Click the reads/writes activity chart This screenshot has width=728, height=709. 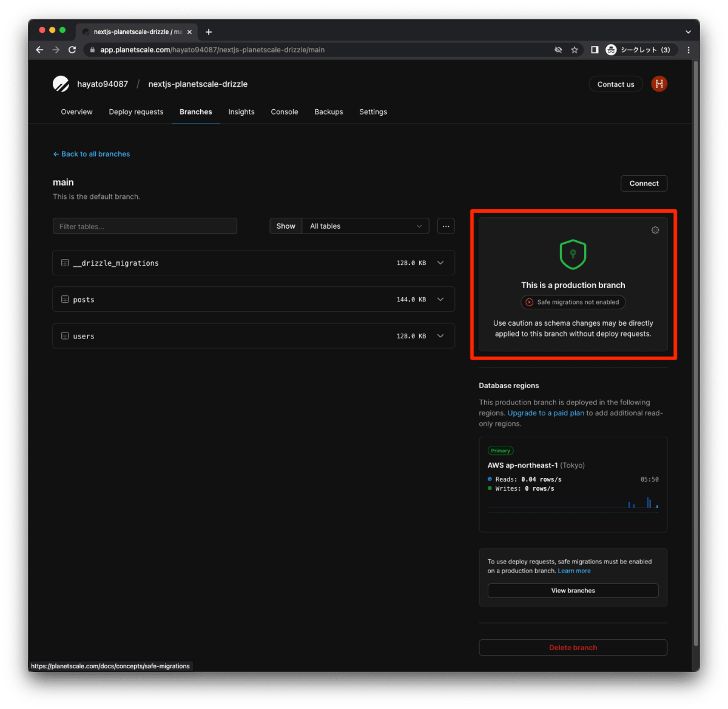pyautogui.click(x=573, y=503)
